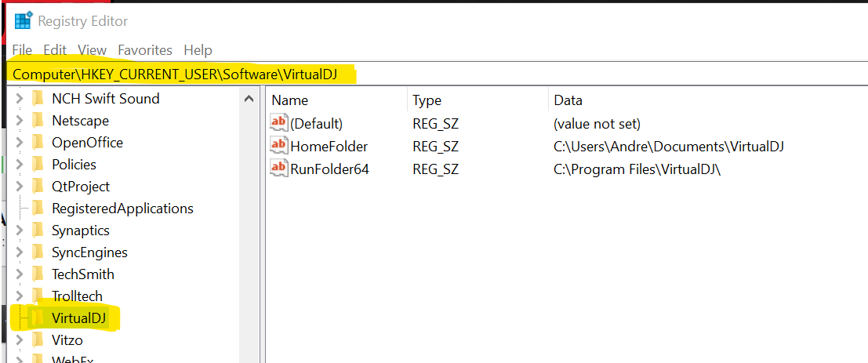The height and width of the screenshot is (363, 868).
Task: Select the NCH Swift Sound tree item
Action: (x=106, y=99)
